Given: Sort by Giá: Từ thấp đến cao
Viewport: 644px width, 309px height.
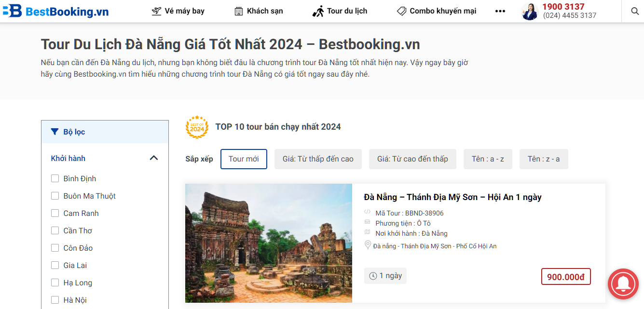Looking at the screenshot, I should click(x=318, y=159).
